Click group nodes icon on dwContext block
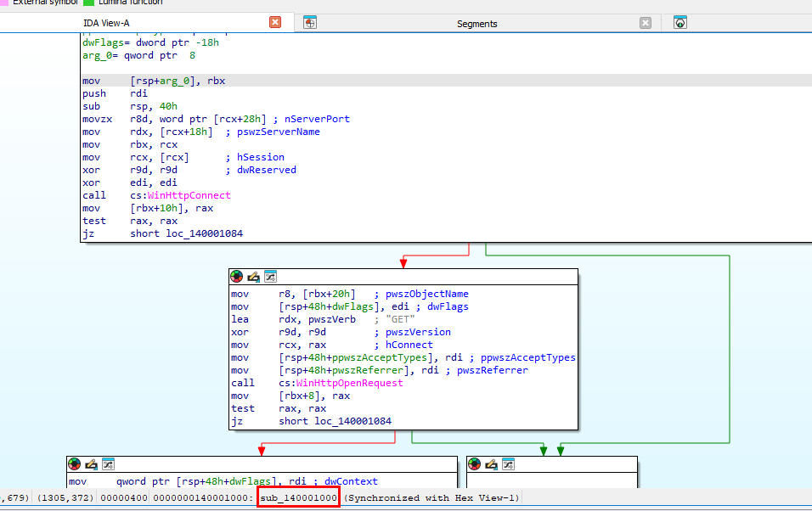This screenshot has height=511, width=812. tap(107, 464)
